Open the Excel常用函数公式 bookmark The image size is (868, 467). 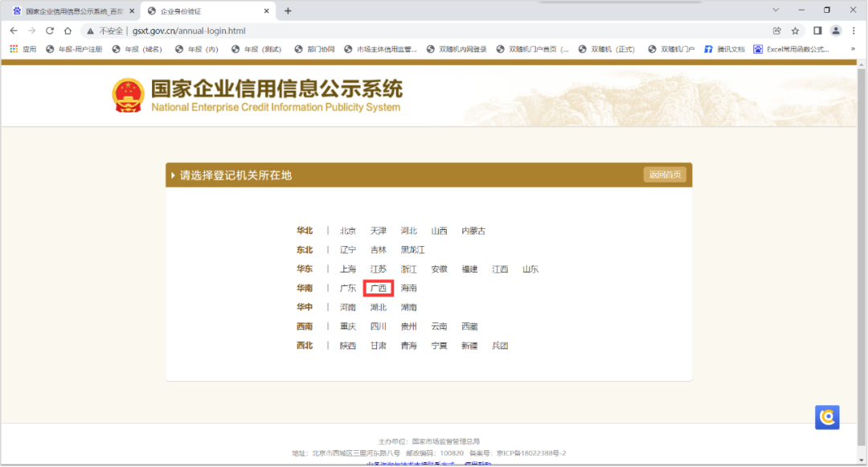click(792, 49)
